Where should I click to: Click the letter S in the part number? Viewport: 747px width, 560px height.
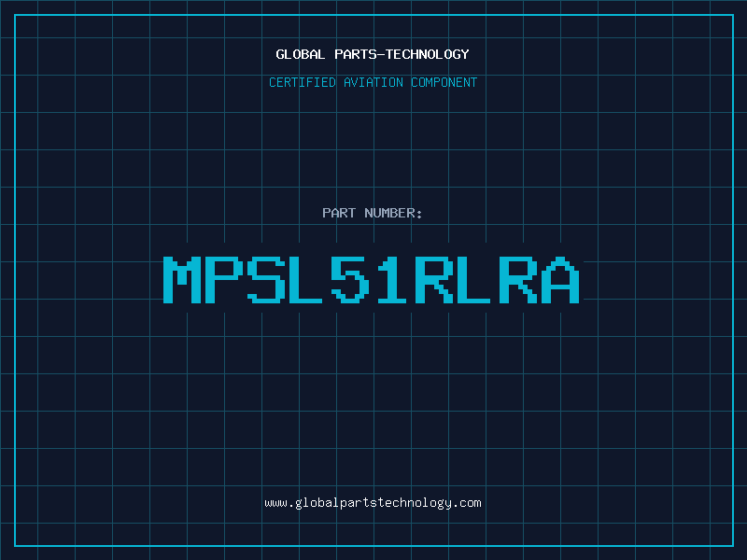coord(266,279)
